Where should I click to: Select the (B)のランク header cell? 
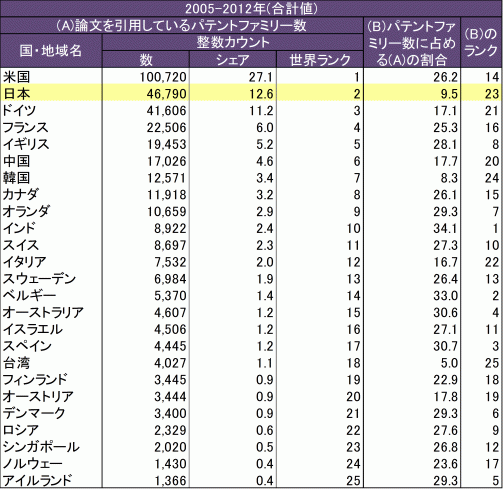481,42
